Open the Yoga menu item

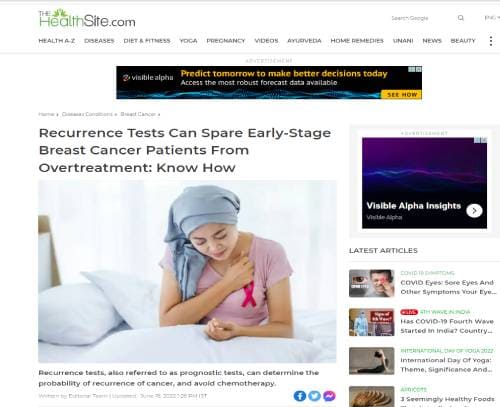[x=188, y=41]
